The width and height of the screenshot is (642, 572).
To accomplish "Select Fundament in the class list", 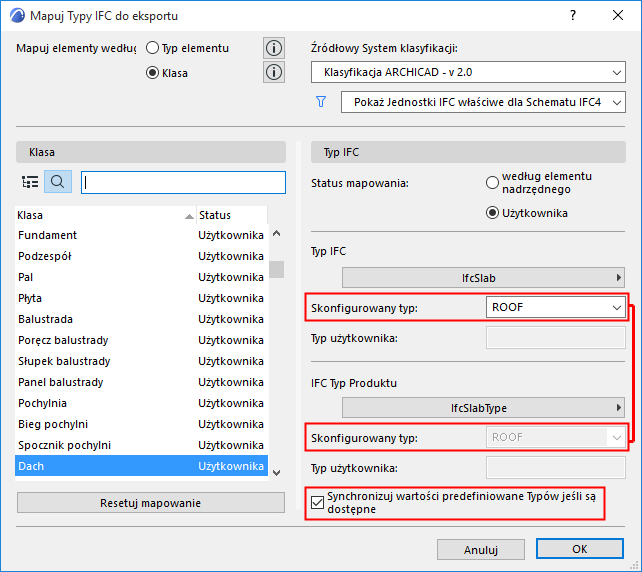I will point(48,235).
